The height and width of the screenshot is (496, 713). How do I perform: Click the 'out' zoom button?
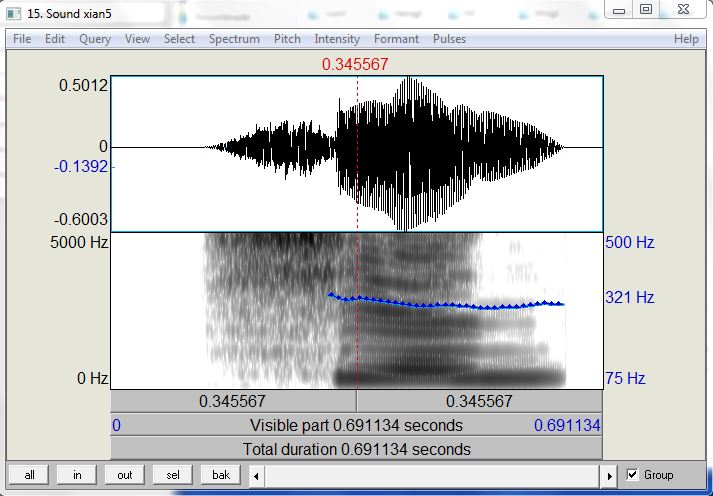pyautogui.click(x=125, y=475)
